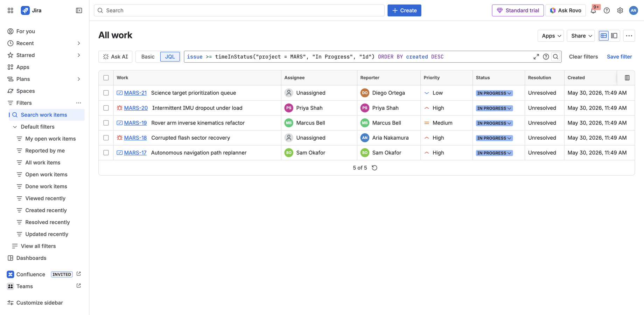
Task: Open the column configuration icon
Action: tap(627, 78)
